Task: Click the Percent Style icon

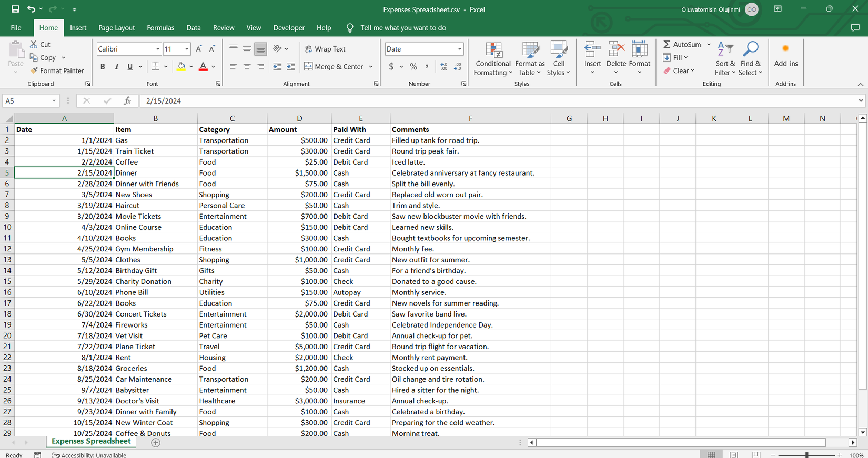Action: click(x=413, y=67)
